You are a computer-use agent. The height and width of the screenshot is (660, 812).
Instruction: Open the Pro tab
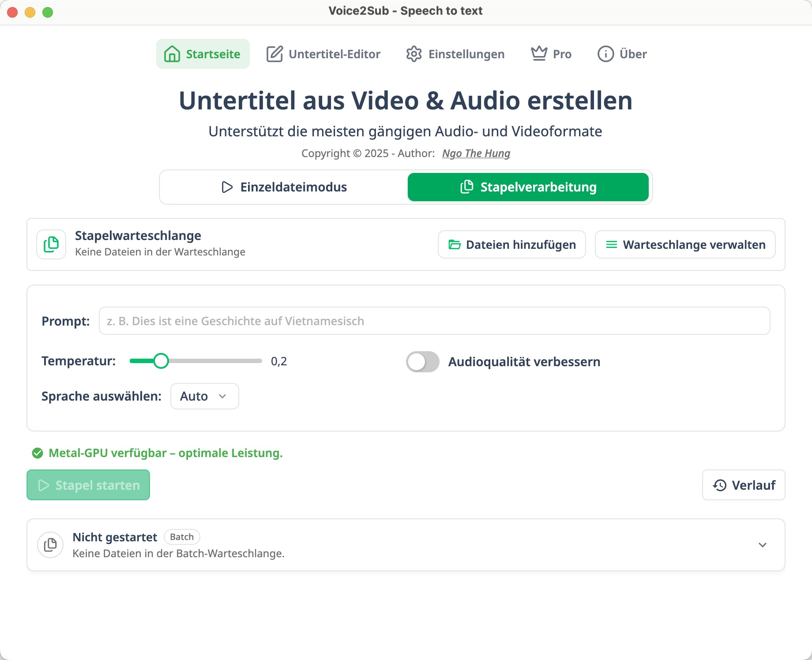(x=551, y=54)
